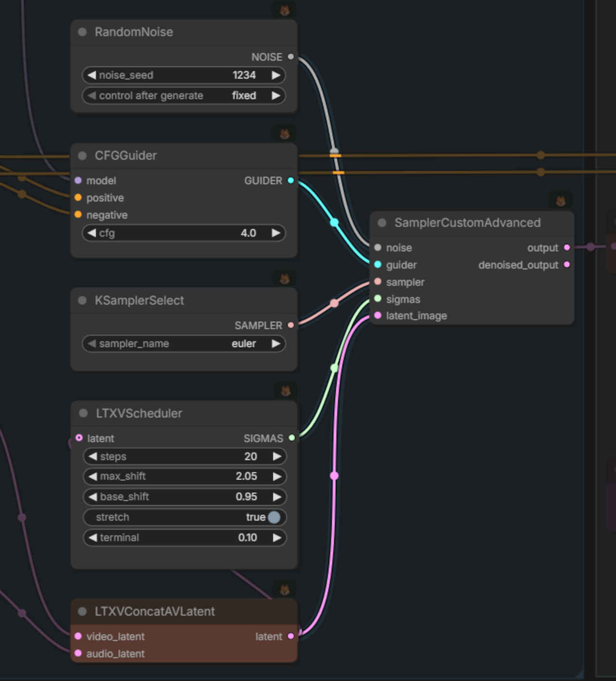
Task: Open control after generate dropdown set to fixed
Action: (x=184, y=95)
